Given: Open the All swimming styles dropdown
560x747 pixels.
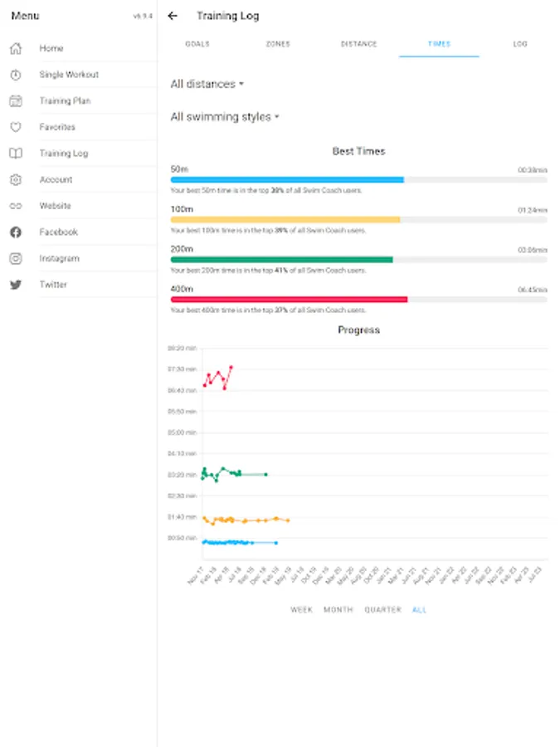Looking at the screenshot, I should click(225, 117).
